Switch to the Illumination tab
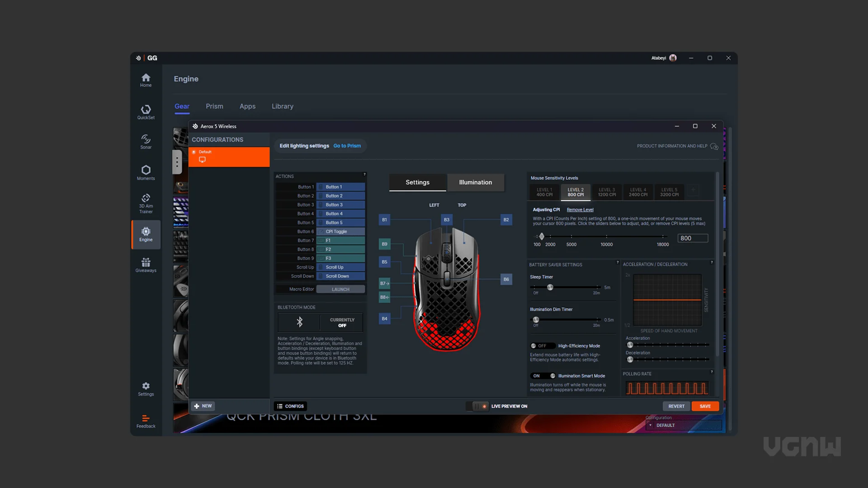868x488 pixels. pos(475,182)
